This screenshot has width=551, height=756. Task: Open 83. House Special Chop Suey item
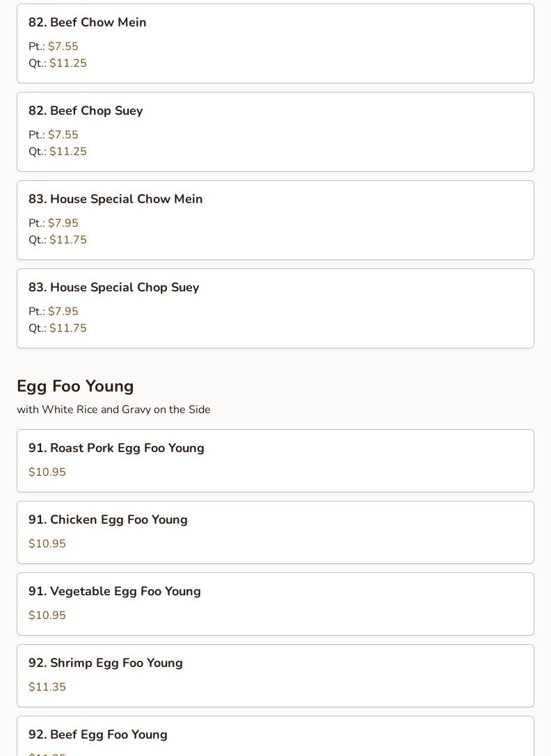click(x=114, y=287)
